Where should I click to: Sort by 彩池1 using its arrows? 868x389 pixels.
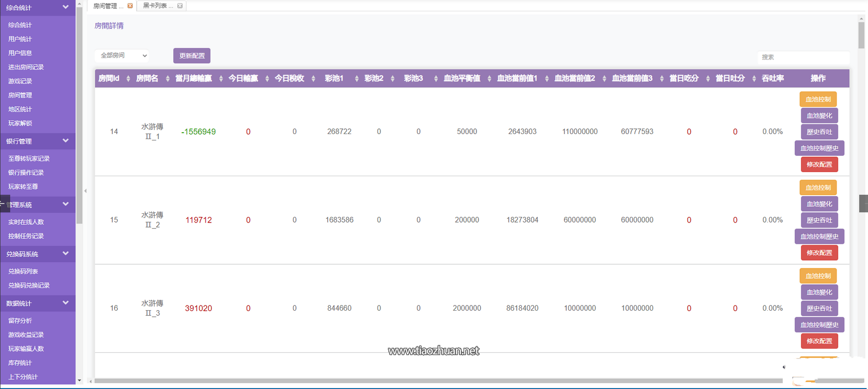tap(356, 79)
